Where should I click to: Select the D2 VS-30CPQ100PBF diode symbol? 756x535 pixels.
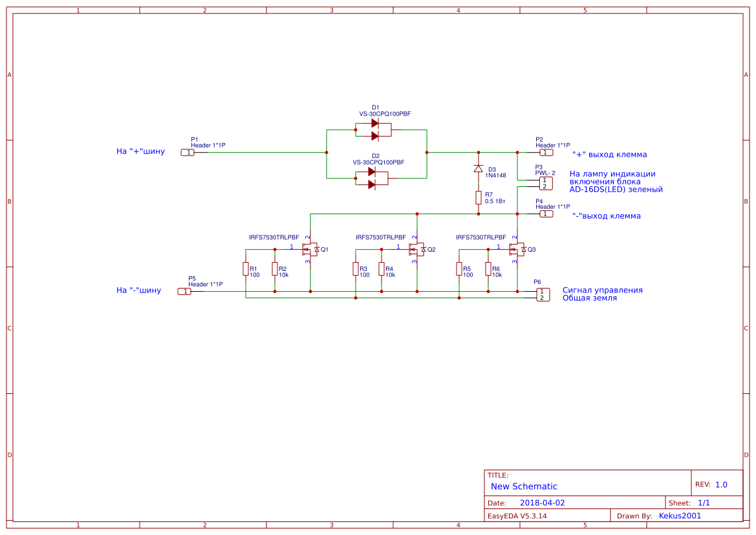click(x=372, y=179)
